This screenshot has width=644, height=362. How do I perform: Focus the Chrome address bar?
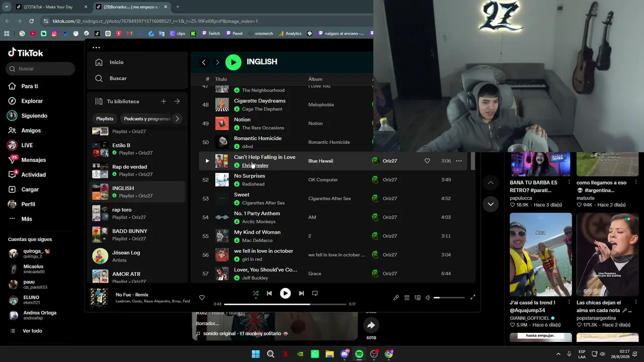[206, 21]
